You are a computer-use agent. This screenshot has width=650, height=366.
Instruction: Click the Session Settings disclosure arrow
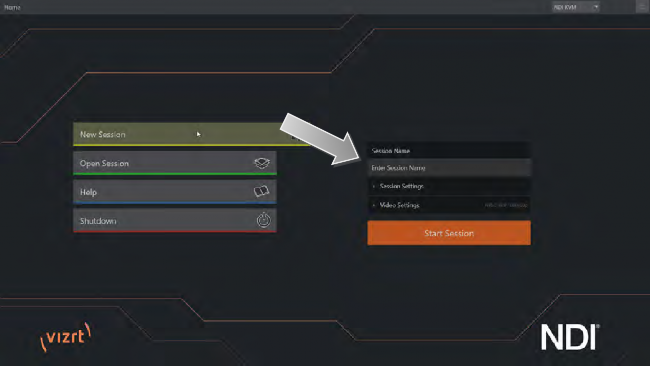374,187
